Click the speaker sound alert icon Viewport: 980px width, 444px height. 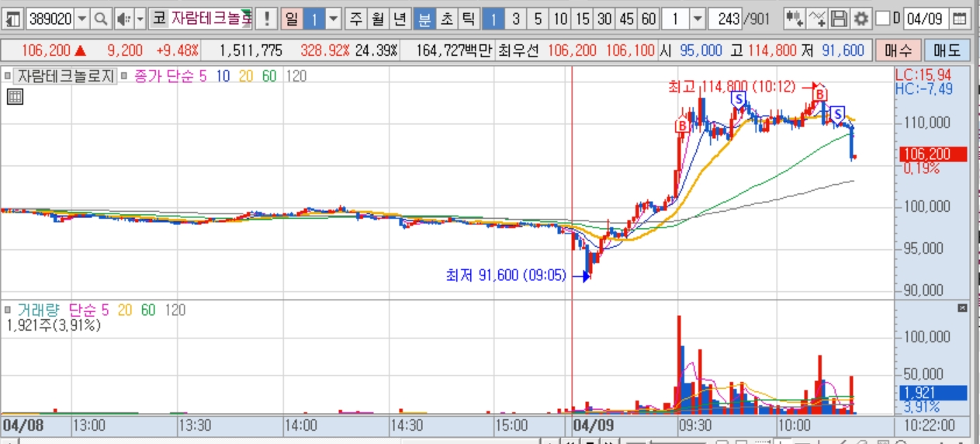(123, 18)
